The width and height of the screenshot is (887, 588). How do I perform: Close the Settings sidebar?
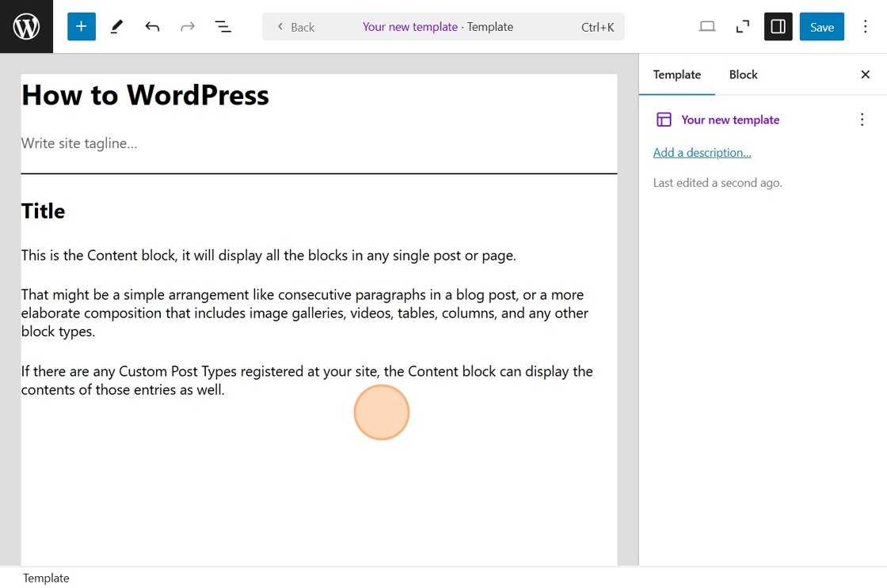[866, 74]
